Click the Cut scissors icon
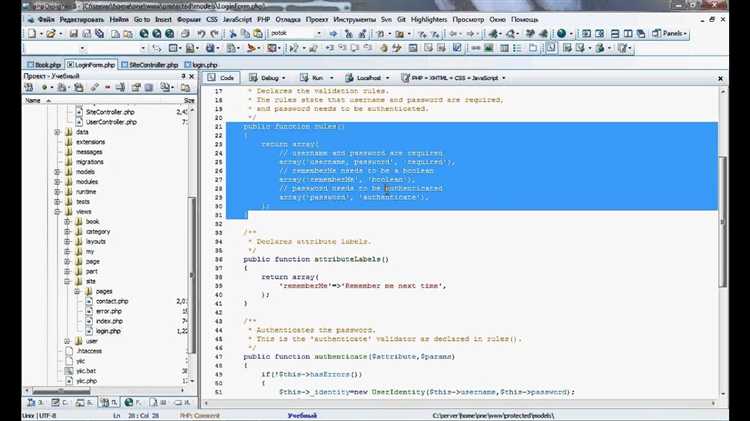The width and height of the screenshot is (750, 421). (232, 33)
